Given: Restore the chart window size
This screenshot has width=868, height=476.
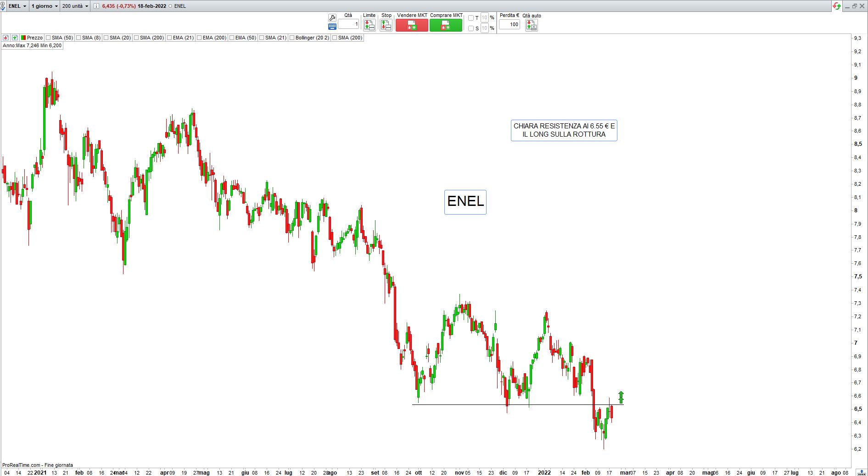Looking at the screenshot, I should click(x=855, y=6).
